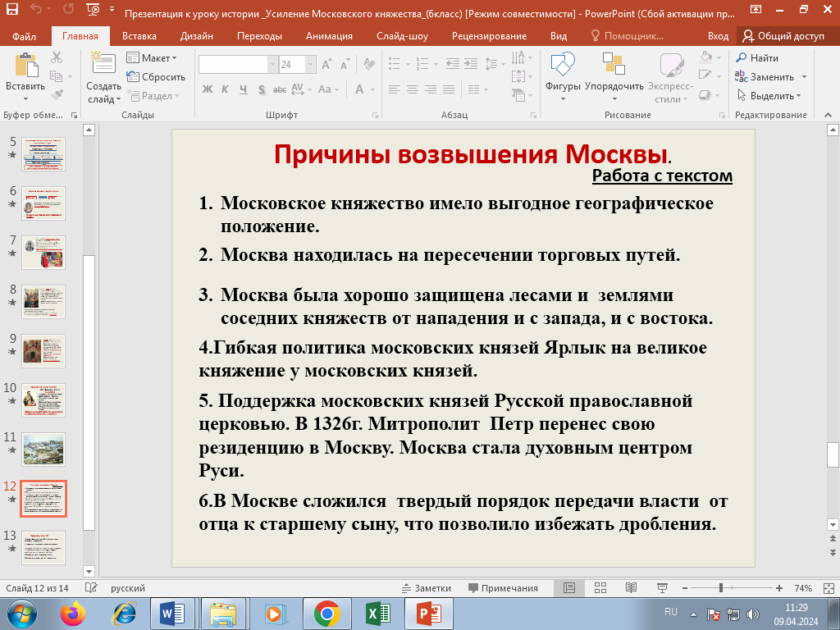
Task: Click Общий доступ share button
Action: tap(783, 36)
